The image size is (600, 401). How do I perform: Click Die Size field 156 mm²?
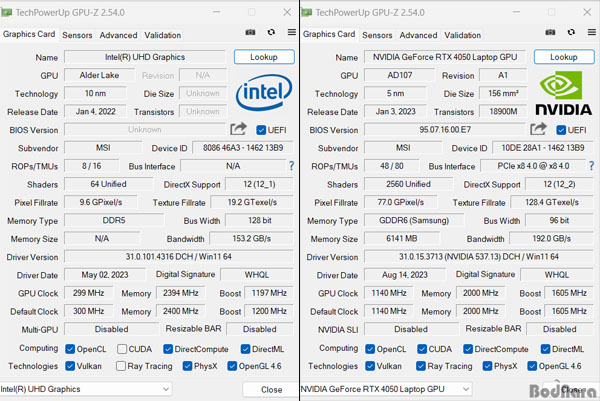[503, 93]
